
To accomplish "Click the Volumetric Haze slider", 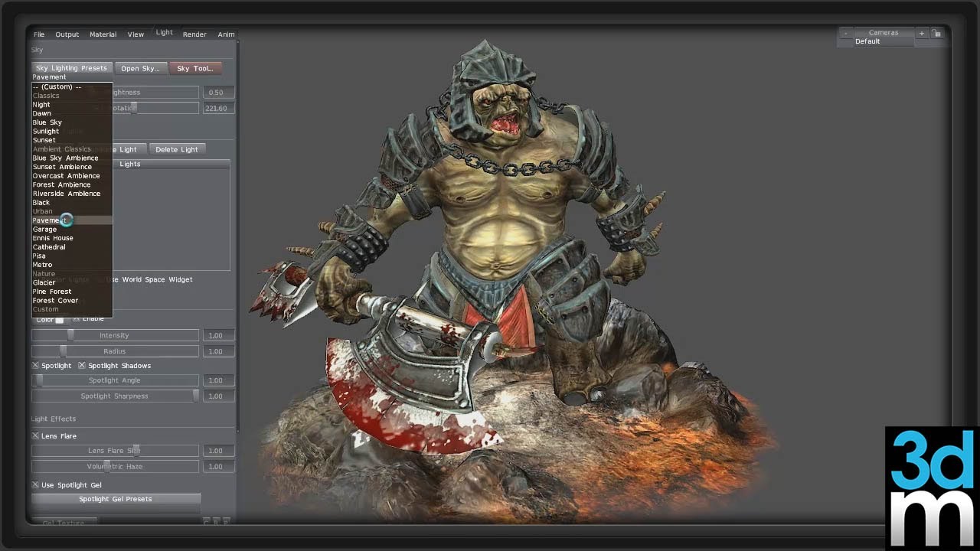I will (x=115, y=466).
